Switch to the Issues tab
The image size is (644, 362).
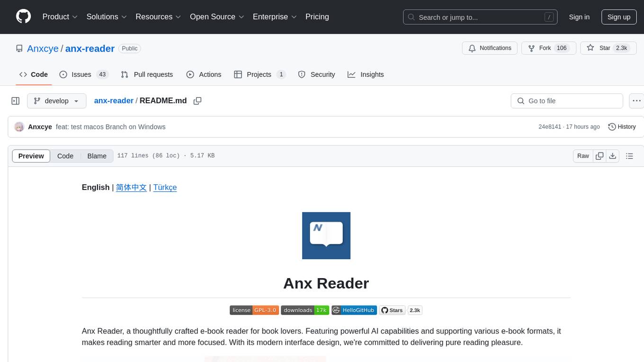(84, 74)
